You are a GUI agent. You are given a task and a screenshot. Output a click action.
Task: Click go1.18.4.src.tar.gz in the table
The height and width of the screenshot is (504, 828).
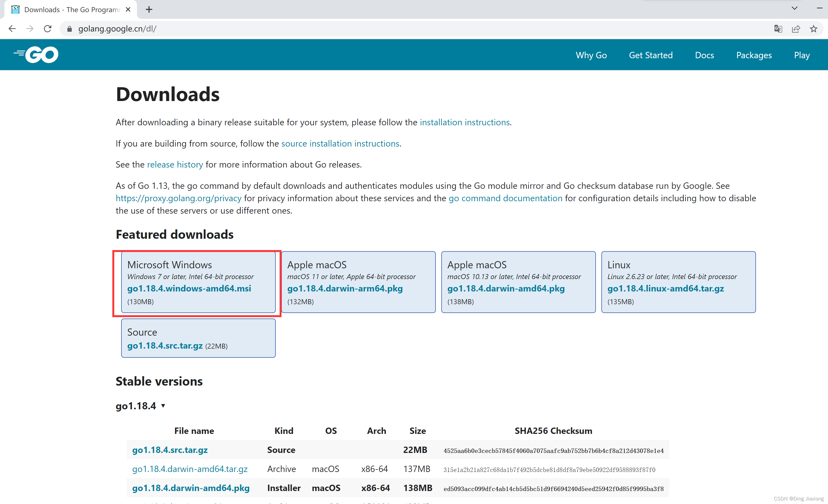170,450
